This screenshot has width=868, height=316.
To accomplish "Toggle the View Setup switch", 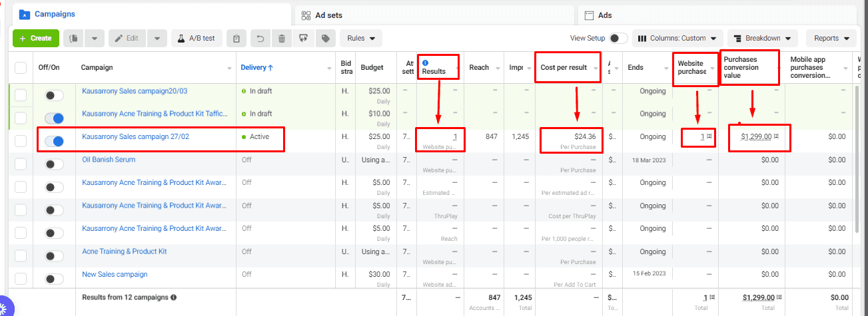I will click(x=618, y=39).
